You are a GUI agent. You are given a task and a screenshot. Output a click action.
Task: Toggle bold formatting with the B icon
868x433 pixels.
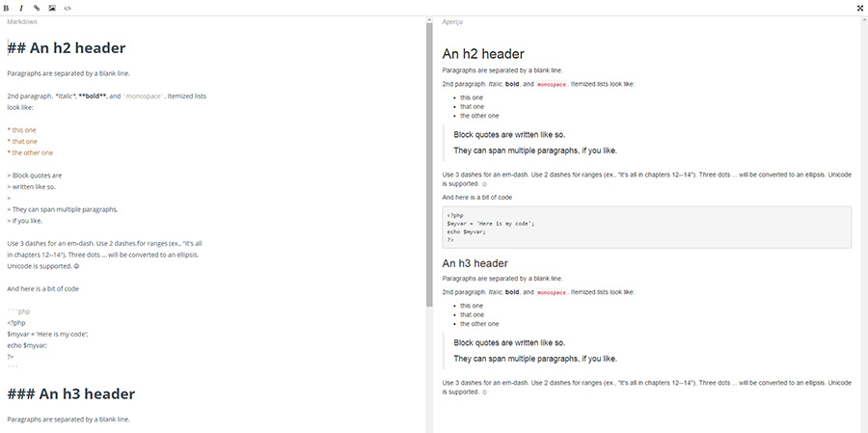tap(6, 9)
